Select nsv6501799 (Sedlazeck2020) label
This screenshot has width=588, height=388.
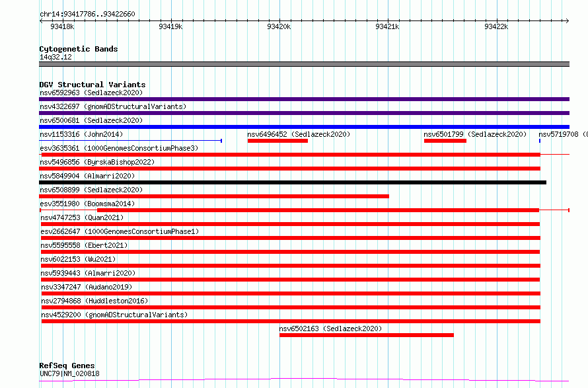pyautogui.click(x=475, y=134)
